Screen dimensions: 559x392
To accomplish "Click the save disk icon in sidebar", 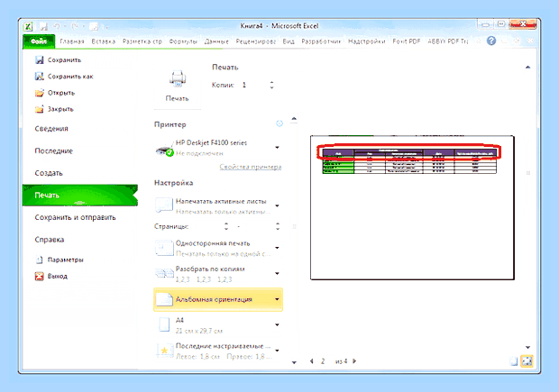I will click(x=39, y=59).
